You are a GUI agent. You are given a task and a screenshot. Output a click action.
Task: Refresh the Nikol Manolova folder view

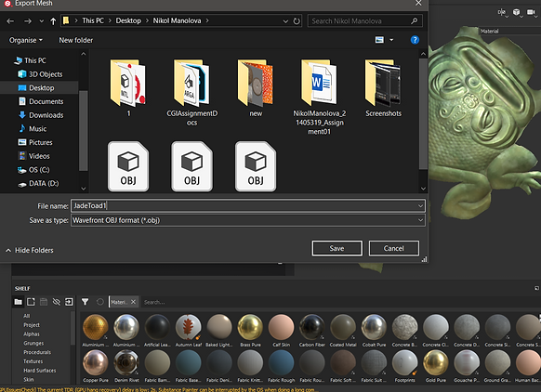(297, 21)
